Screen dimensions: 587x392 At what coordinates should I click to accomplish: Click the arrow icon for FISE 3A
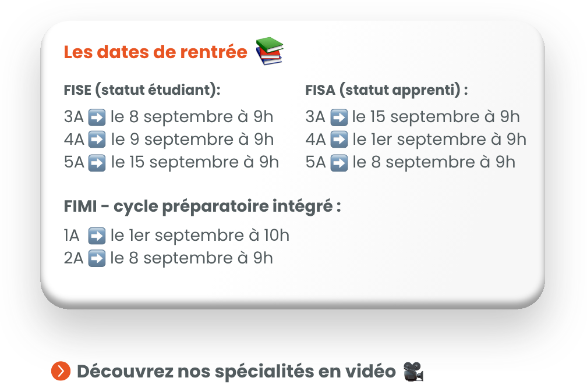tap(96, 117)
